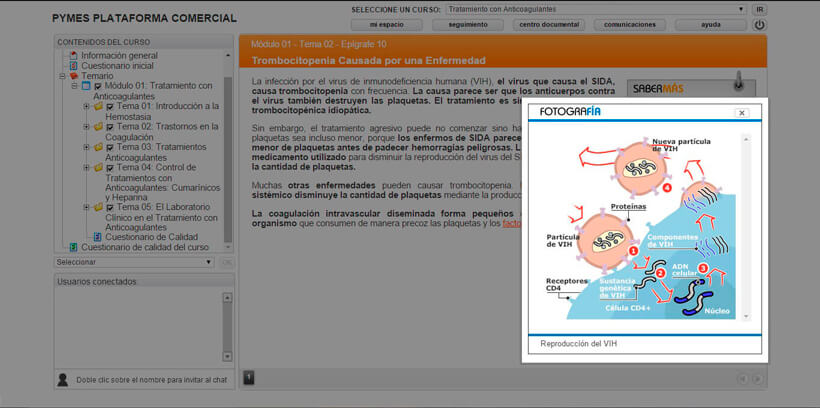Expand Tema 05 El Laboratorio Clínico
820x408 pixels.
86,207
